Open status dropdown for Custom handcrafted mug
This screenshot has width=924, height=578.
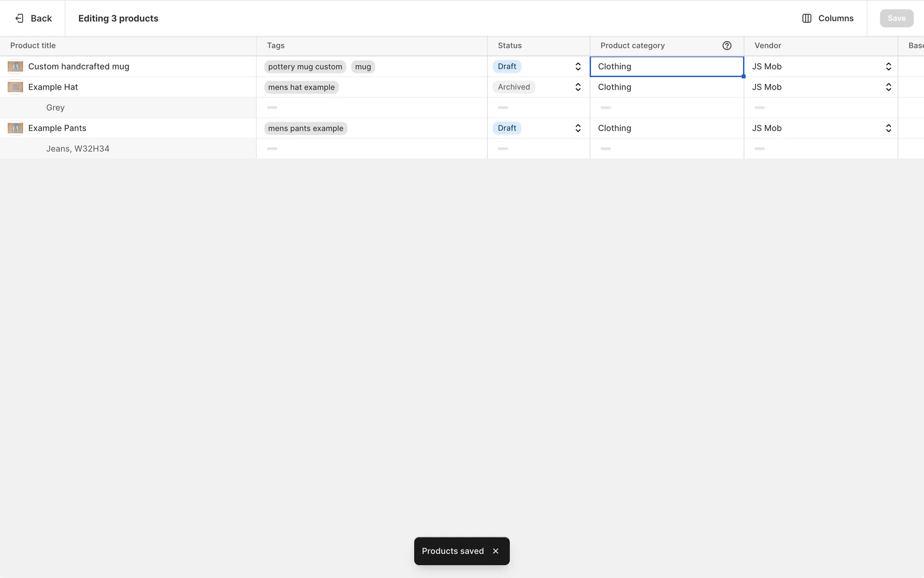tap(577, 66)
